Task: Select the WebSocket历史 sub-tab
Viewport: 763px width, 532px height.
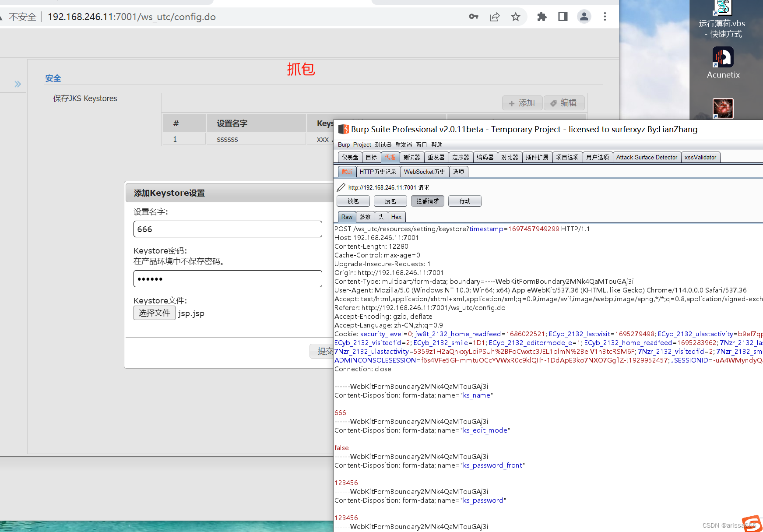Action: [425, 172]
